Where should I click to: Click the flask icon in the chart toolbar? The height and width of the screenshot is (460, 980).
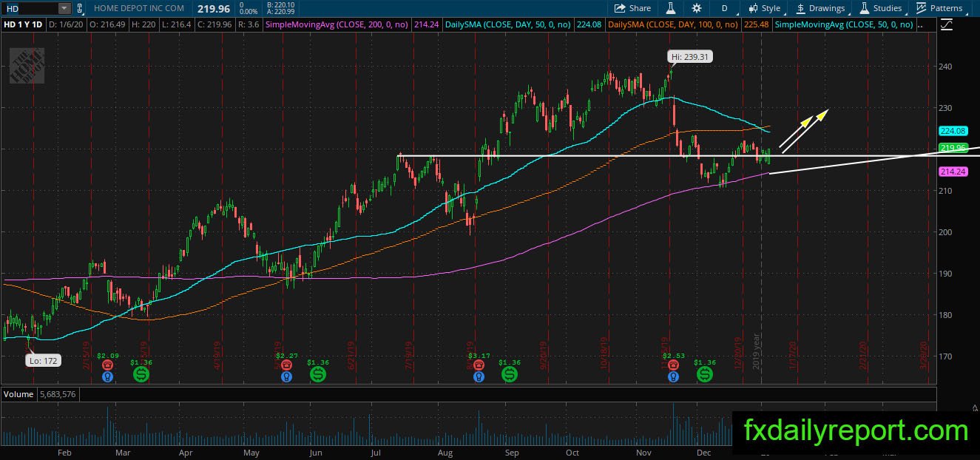[x=671, y=8]
